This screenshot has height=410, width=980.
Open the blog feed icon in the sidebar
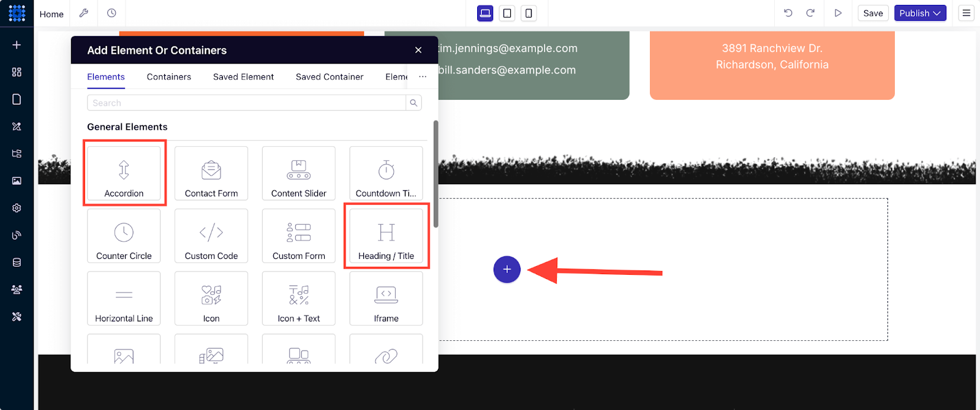17,235
